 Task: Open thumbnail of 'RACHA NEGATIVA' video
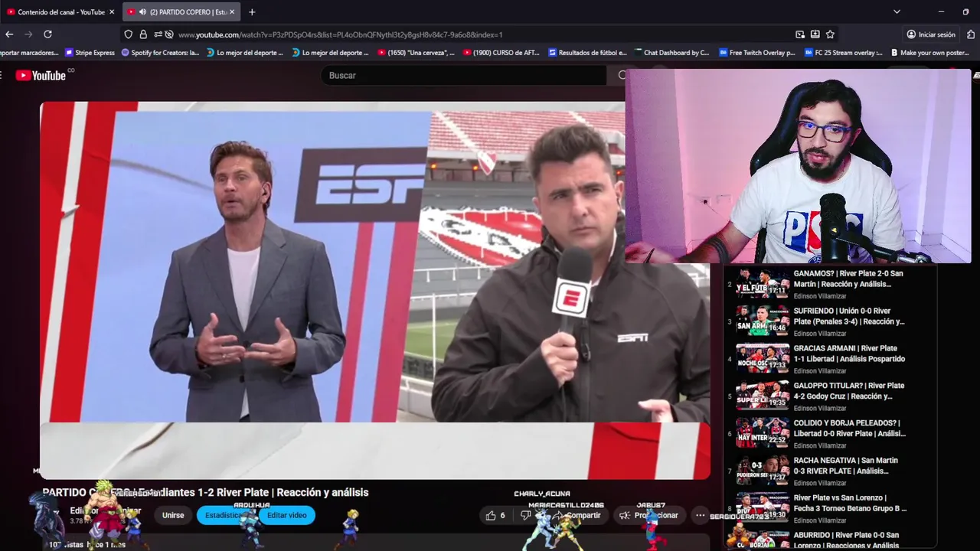pos(763,470)
